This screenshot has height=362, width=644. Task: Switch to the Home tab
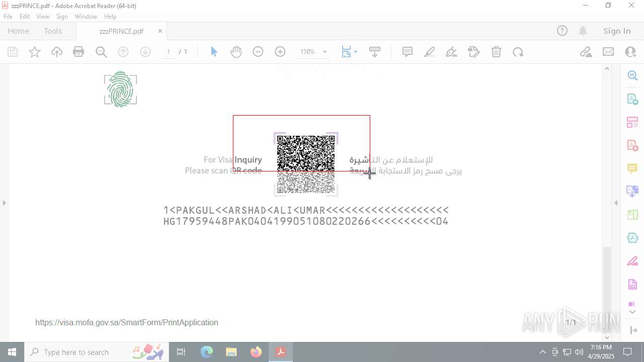tap(19, 31)
